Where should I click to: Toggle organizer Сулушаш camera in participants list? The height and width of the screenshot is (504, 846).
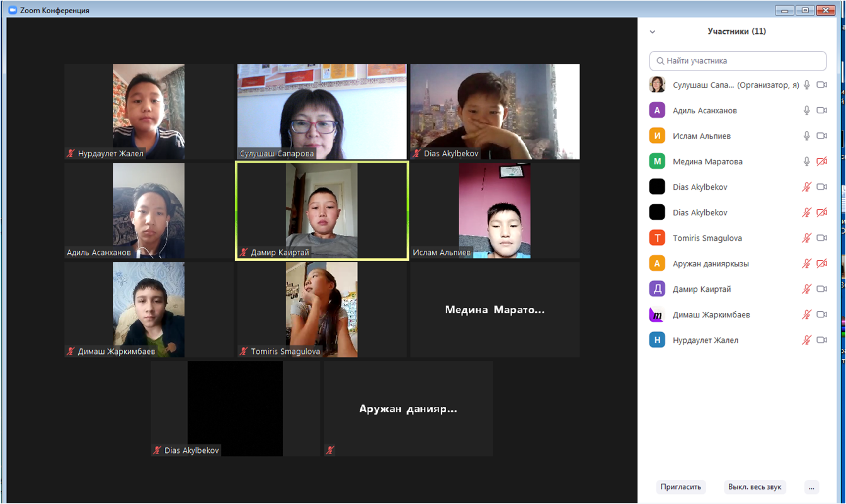pyautogui.click(x=821, y=85)
